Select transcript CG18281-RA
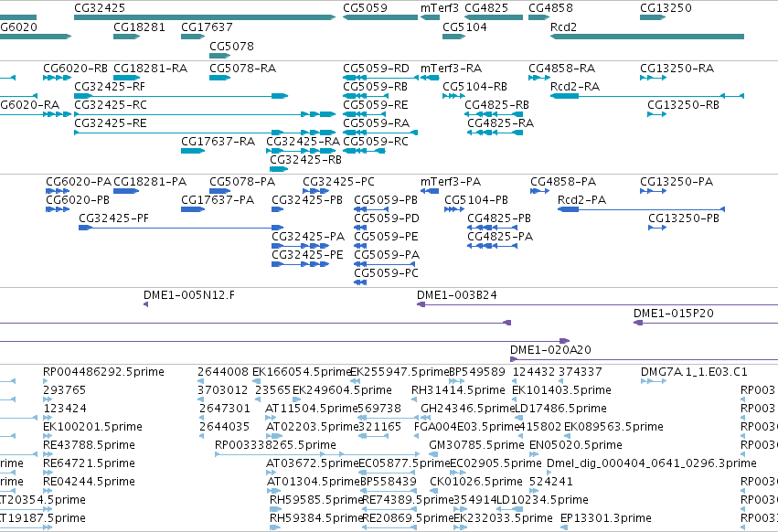The image size is (778, 532). (150, 69)
